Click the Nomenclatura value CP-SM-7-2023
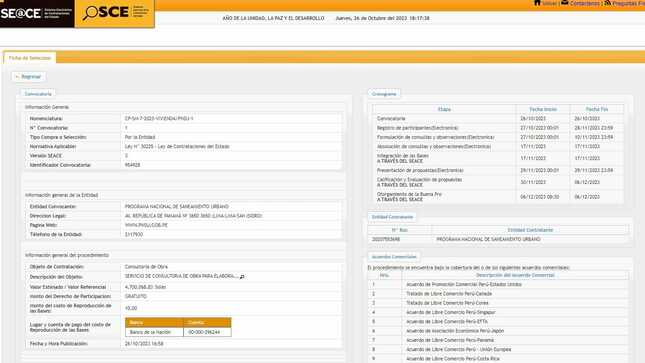Viewport: 645px width, 363px height. (159, 119)
